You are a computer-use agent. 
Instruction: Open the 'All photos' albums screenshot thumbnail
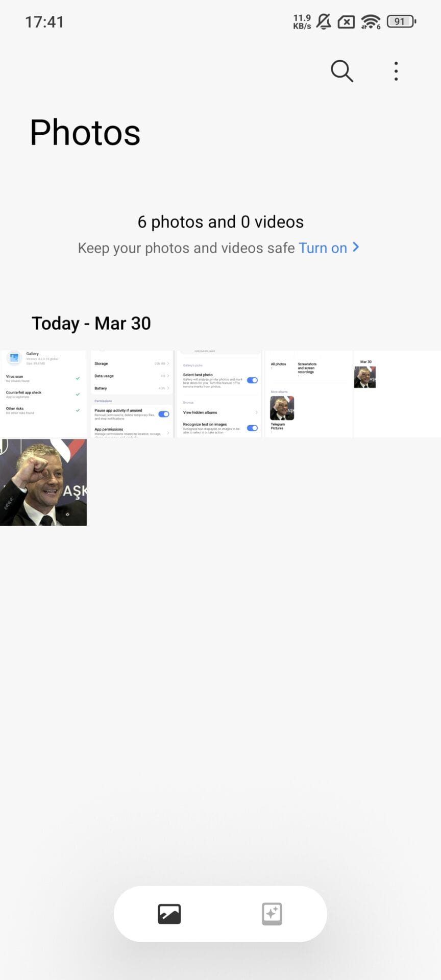pos(308,394)
